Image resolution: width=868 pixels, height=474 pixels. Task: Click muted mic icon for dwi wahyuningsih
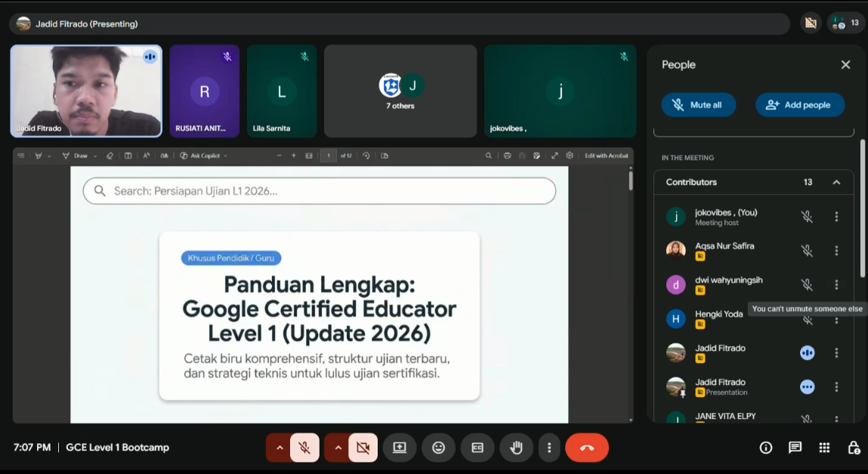coord(807,285)
